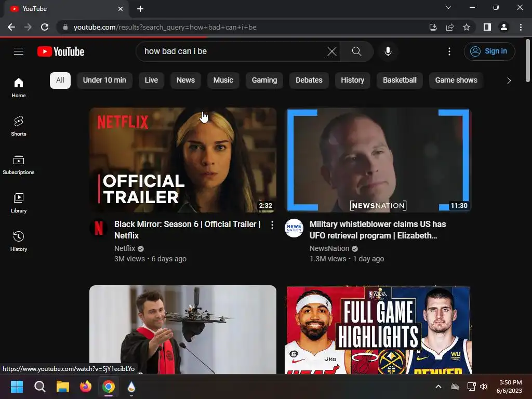Open tab search chevron in title bar
This screenshot has width=532, height=399.
[448, 7]
